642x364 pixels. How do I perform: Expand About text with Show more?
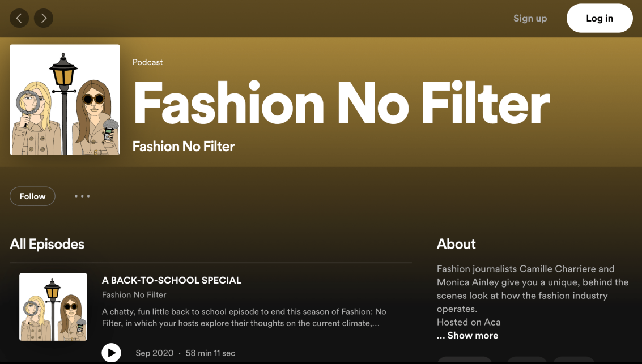472,335
